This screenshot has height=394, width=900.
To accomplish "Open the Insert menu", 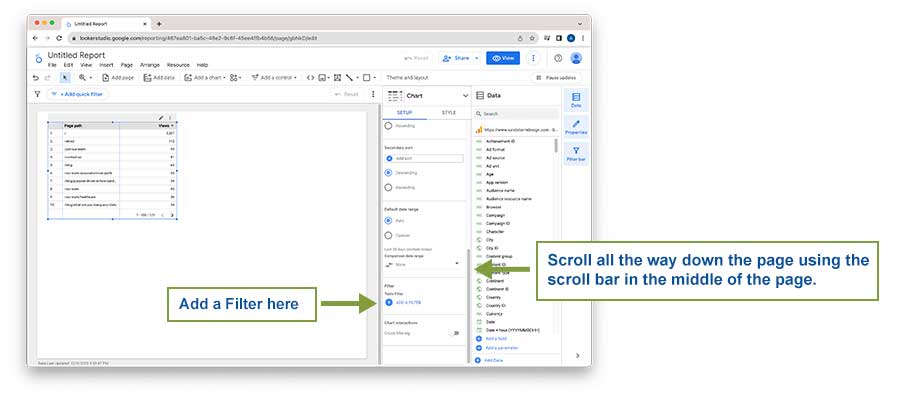I will [106, 65].
